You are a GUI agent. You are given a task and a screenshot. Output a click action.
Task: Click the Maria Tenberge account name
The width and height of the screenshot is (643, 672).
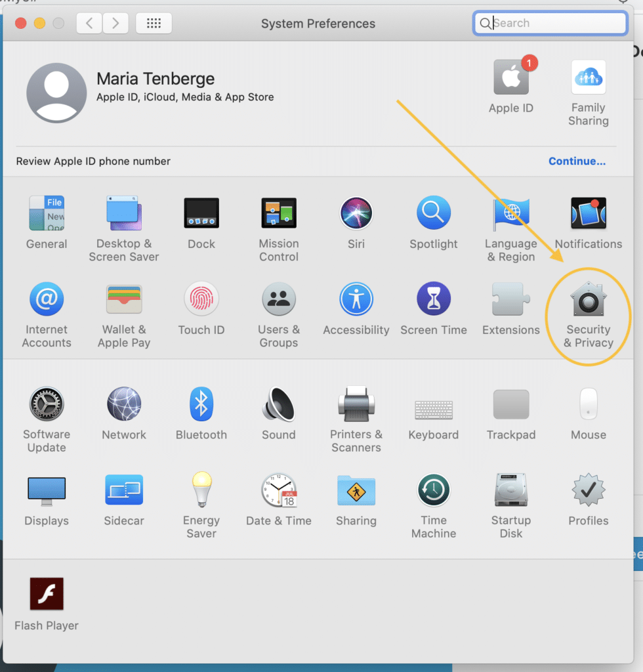pyautogui.click(x=156, y=79)
